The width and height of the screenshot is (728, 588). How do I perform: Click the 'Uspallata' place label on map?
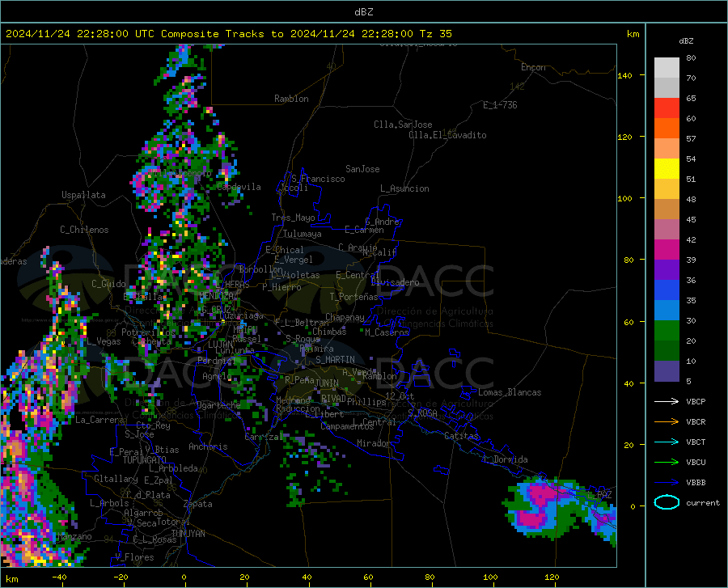point(83,195)
